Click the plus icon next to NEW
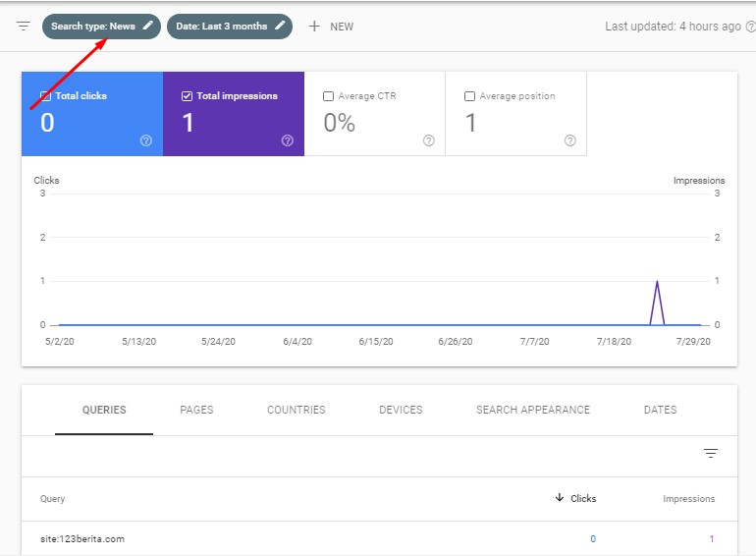756x556 pixels. tap(314, 27)
